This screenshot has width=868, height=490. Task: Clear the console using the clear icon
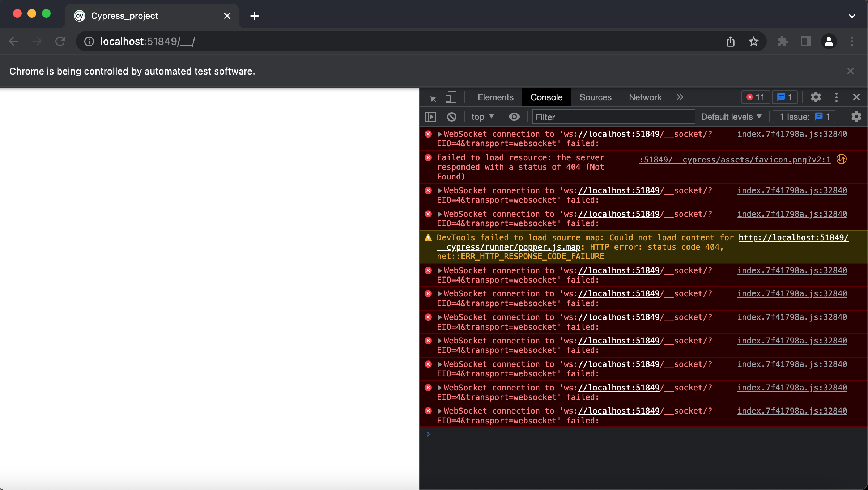[x=451, y=117]
